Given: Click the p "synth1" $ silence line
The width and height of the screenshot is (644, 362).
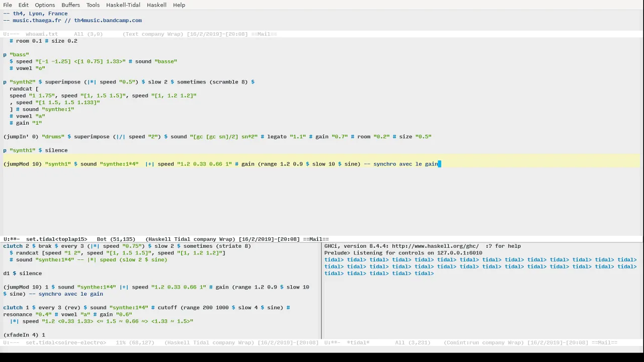Looking at the screenshot, I should [35, 150].
